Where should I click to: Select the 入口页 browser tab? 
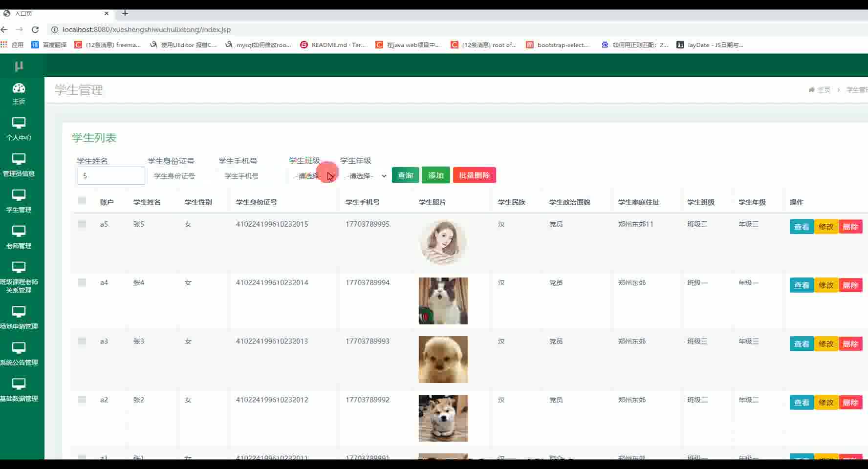(56, 13)
